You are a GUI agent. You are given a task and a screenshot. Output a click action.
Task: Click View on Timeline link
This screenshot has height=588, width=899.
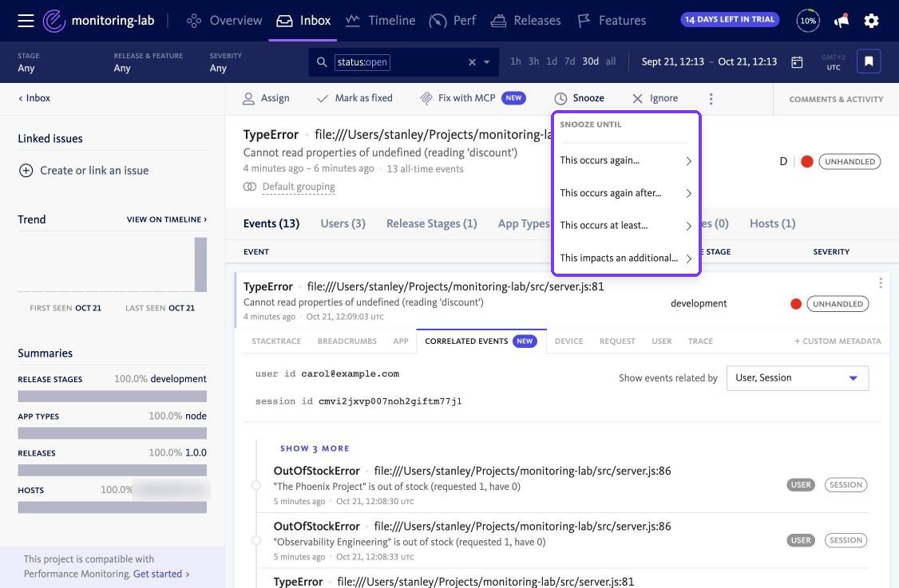[166, 219]
